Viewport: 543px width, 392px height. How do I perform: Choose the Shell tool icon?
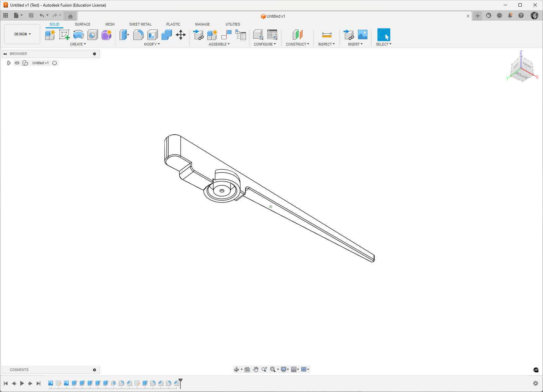pos(152,35)
